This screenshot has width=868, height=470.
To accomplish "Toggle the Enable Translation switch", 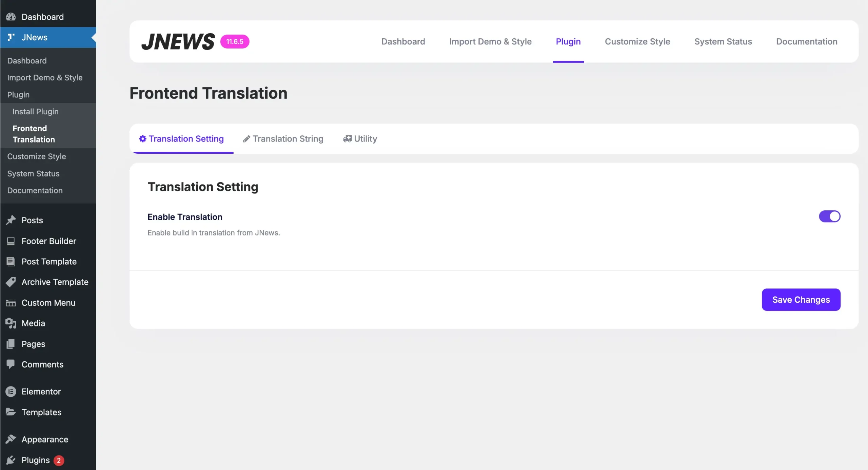I will tap(829, 216).
